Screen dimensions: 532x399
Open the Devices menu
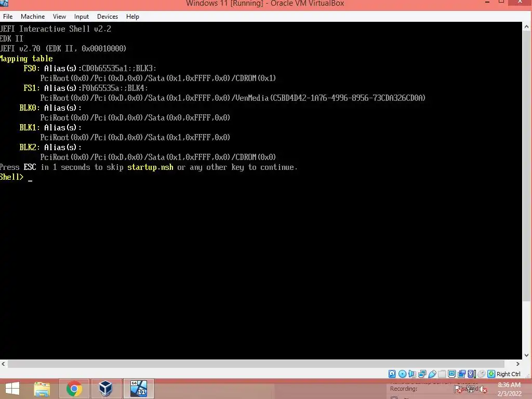tap(108, 16)
